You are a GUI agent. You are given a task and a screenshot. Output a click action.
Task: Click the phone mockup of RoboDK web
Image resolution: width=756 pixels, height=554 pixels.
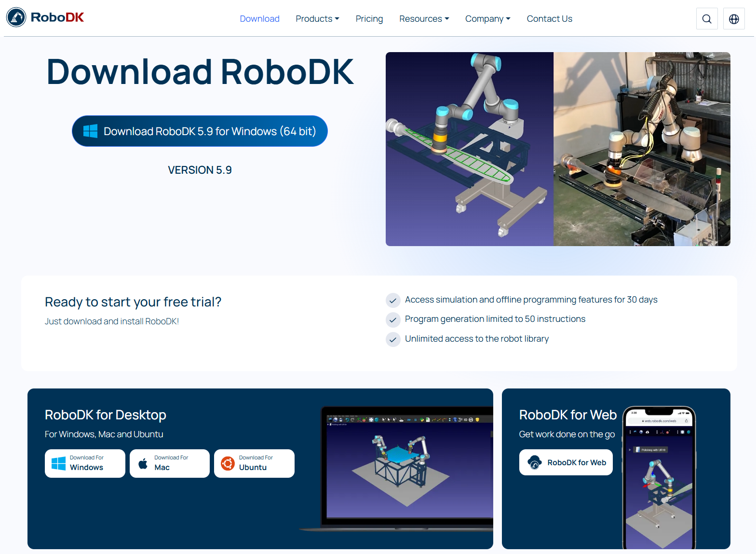tap(659, 478)
